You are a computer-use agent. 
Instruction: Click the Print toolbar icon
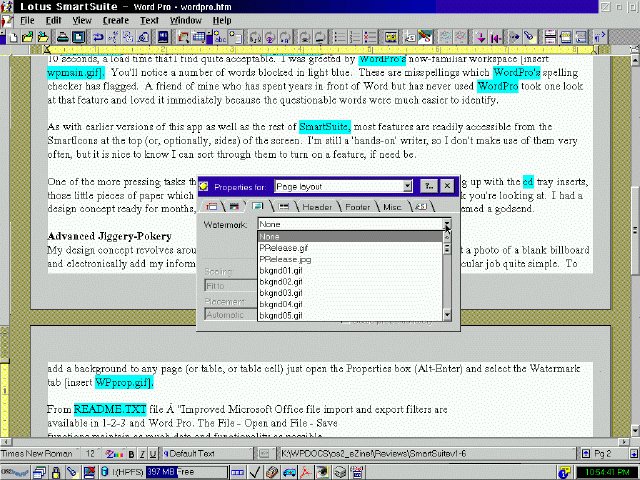[63, 38]
